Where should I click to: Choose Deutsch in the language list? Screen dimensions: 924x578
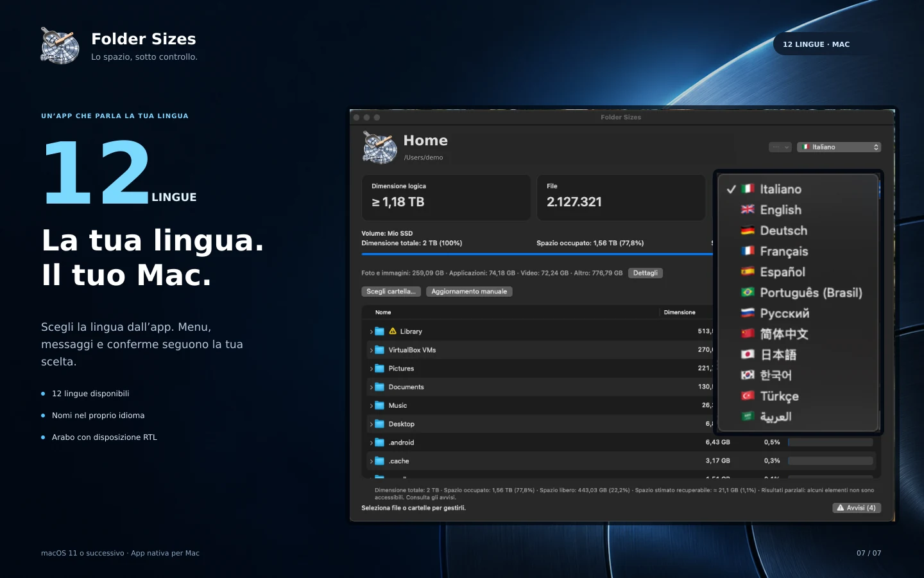click(798, 231)
